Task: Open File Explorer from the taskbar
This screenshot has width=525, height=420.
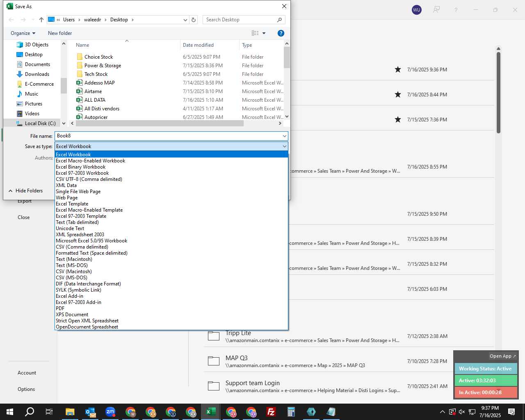Action: click(70, 412)
